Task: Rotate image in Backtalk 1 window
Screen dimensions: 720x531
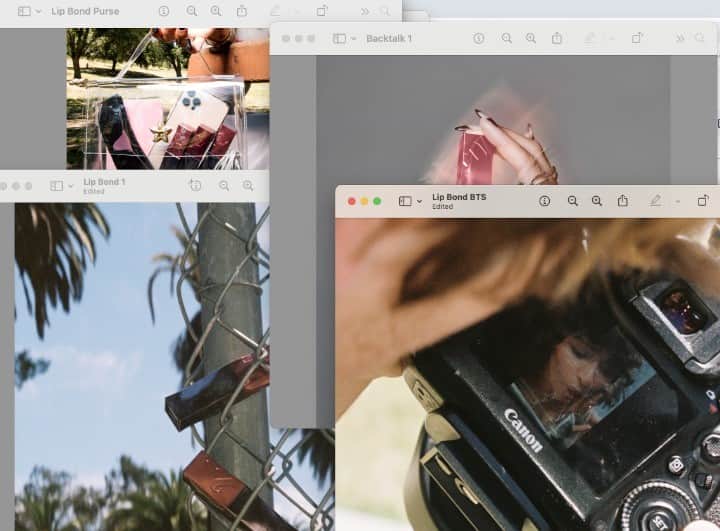Action: click(x=637, y=38)
